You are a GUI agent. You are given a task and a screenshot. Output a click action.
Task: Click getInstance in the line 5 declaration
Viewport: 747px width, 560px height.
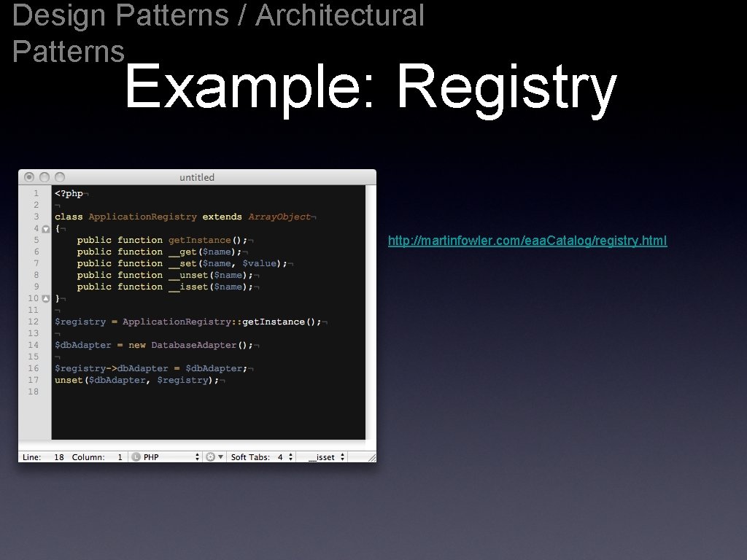pyautogui.click(x=199, y=240)
